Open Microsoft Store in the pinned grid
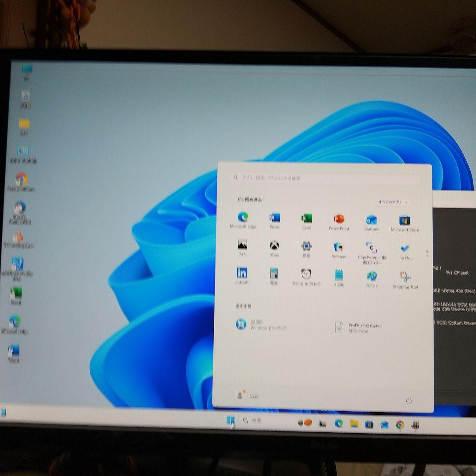 [x=405, y=223]
